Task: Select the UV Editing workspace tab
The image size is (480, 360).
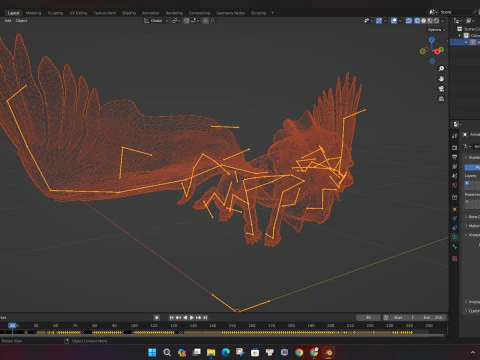Action: coord(78,13)
